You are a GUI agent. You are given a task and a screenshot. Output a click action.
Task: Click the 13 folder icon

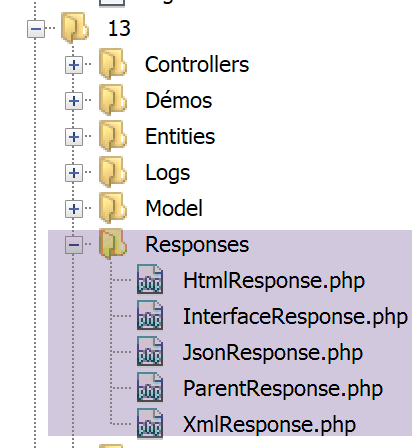(x=75, y=28)
